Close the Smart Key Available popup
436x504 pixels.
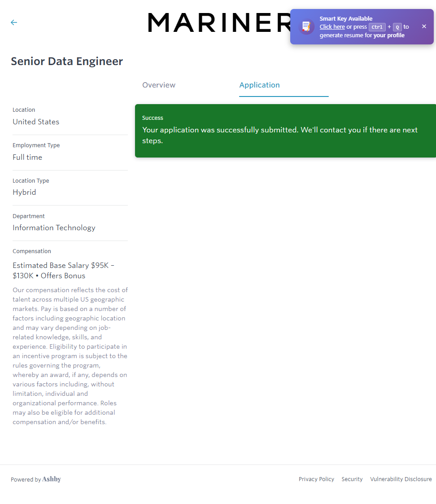(x=424, y=26)
